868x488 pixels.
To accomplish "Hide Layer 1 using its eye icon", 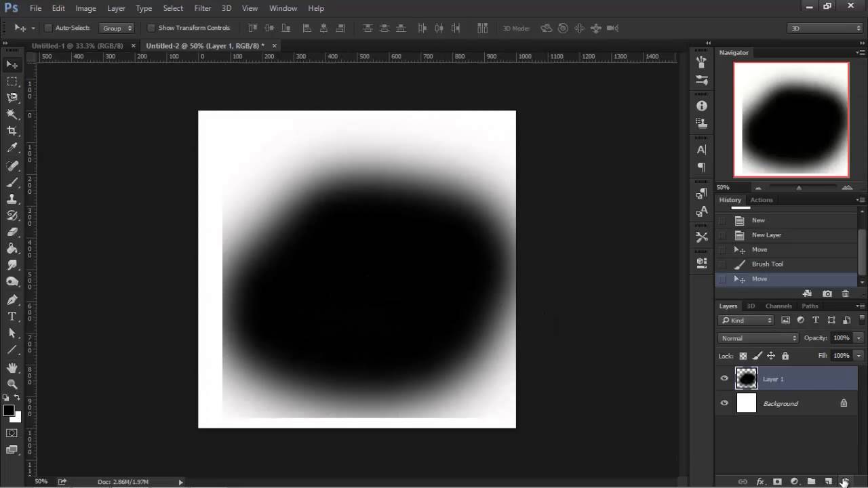I will coord(724,379).
